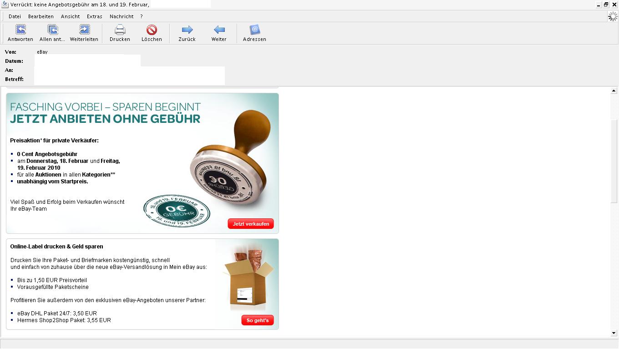Click line eBay DHL Paket 24/7: 3,50 EUR
This screenshot has height=364, width=619.
(57, 313)
